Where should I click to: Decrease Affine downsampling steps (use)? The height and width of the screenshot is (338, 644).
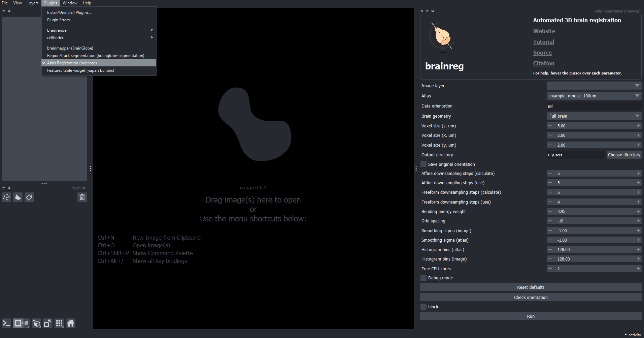tap(550, 183)
